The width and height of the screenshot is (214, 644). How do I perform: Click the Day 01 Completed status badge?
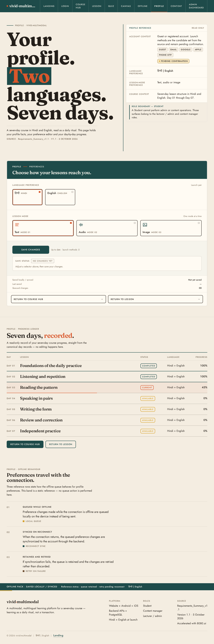(x=149, y=366)
